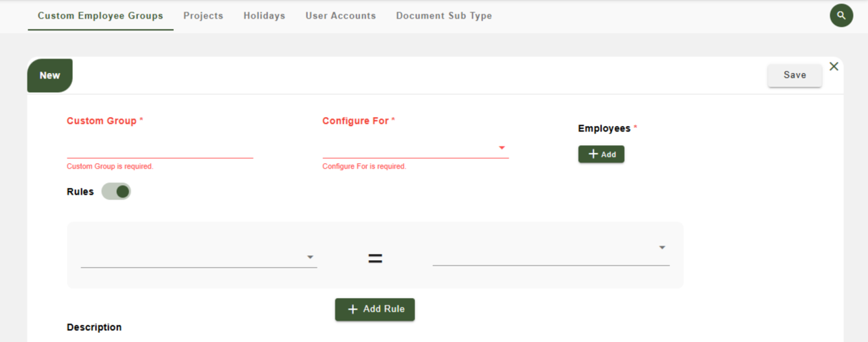Select the Custom Employee Groups tab
The height and width of the screenshot is (342, 868).
point(100,15)
